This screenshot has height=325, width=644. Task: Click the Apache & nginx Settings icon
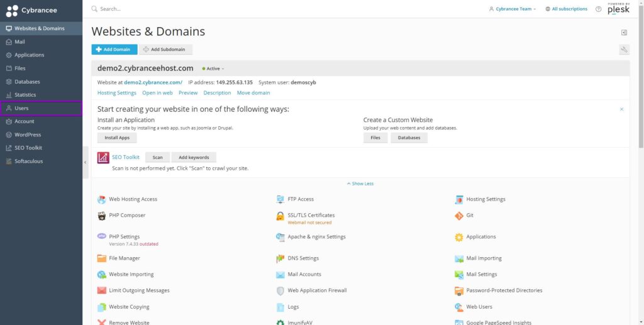280,237
